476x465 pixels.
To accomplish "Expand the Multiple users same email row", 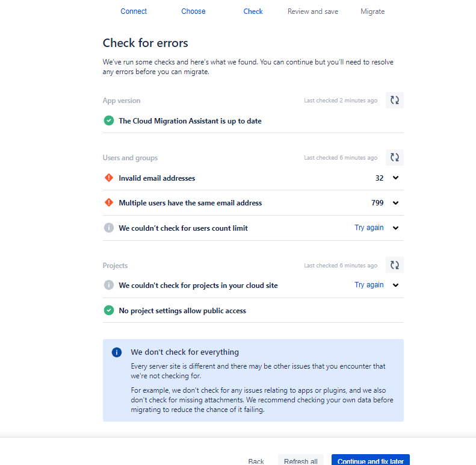I will (395, 203).
